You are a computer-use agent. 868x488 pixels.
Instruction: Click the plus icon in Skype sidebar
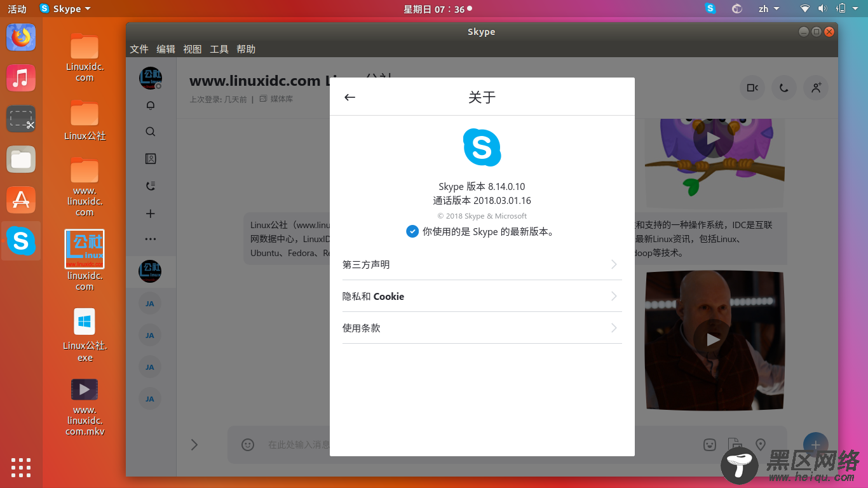point(151,213)
